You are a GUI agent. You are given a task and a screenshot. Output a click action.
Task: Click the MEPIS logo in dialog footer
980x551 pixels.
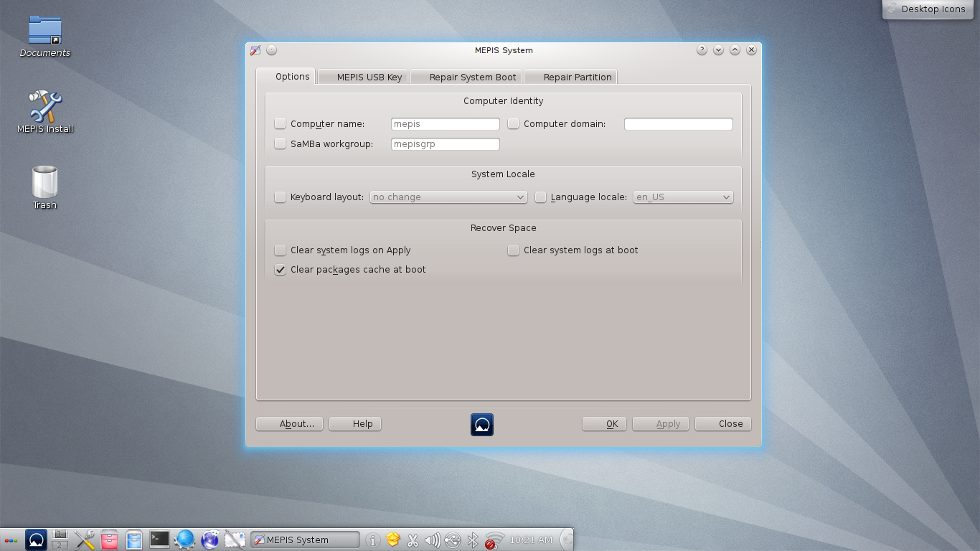pos(482,425)
